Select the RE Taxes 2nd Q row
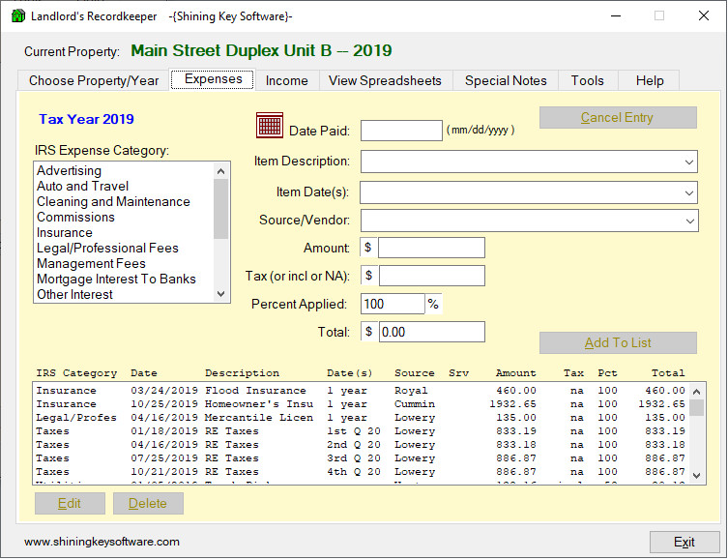 tap(361, 444)
